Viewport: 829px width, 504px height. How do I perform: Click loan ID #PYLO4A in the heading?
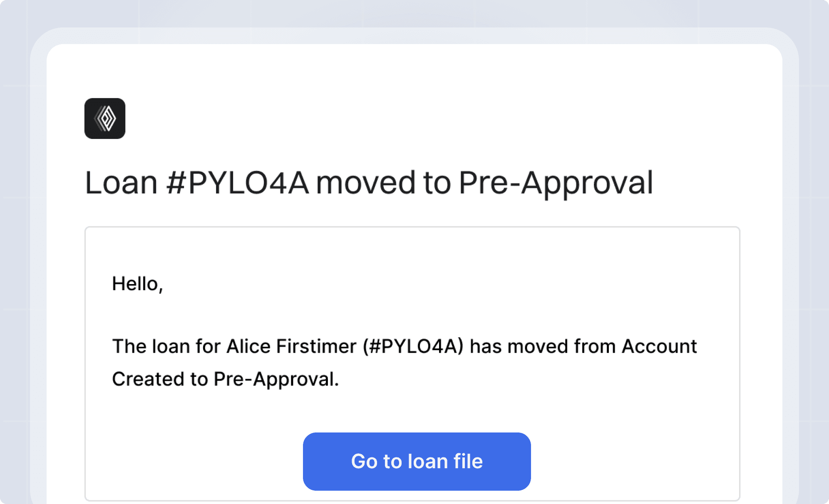238,183
